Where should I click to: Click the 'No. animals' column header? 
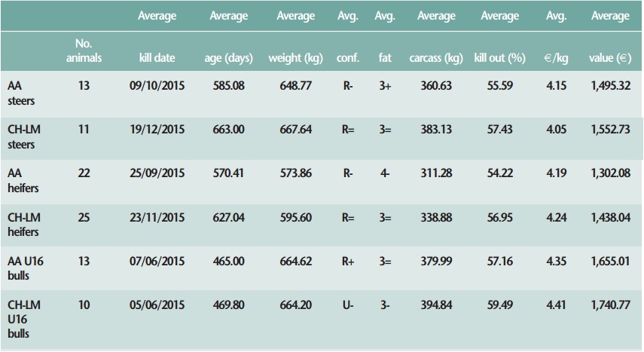click(83, 51)
